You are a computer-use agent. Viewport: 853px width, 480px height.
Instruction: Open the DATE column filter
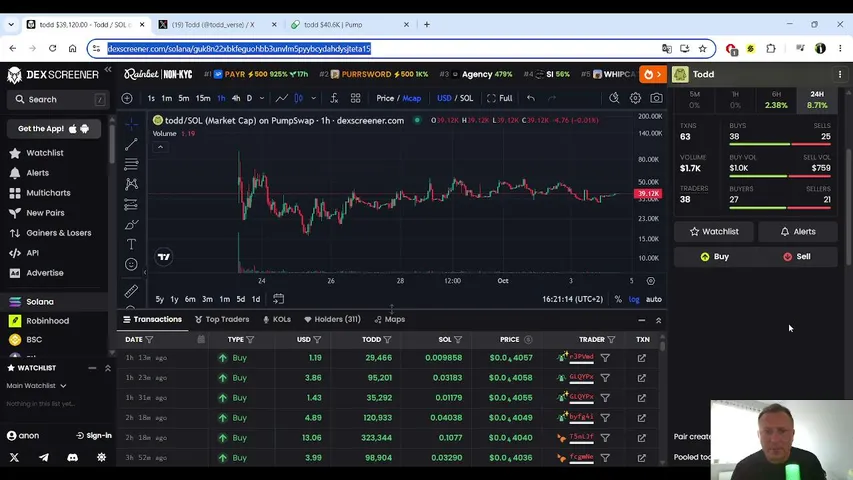149,340
